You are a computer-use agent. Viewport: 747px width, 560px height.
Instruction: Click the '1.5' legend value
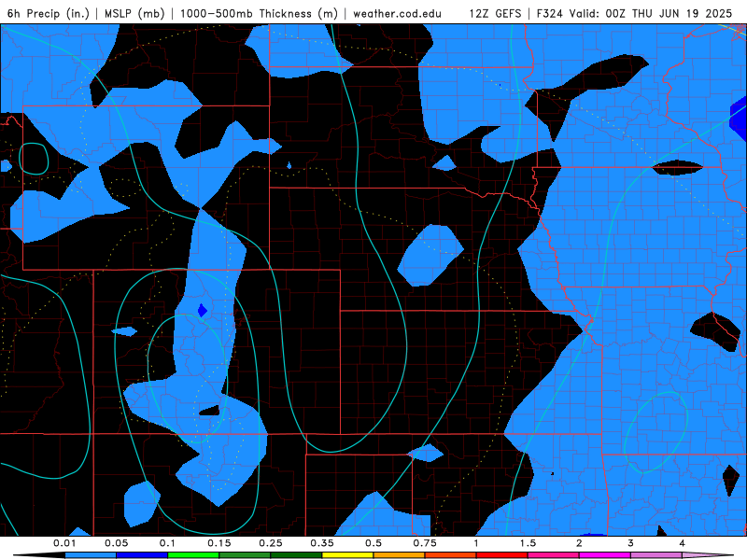[x=528, y=543]
